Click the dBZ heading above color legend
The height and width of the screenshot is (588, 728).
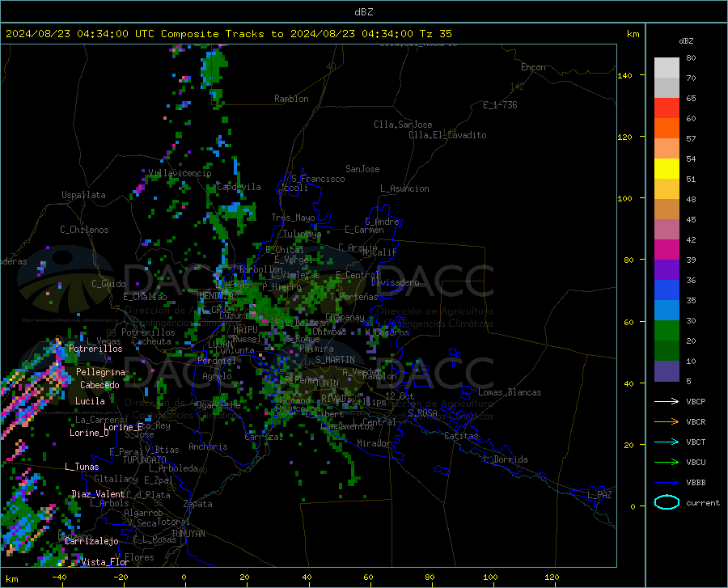coord(686,40)
